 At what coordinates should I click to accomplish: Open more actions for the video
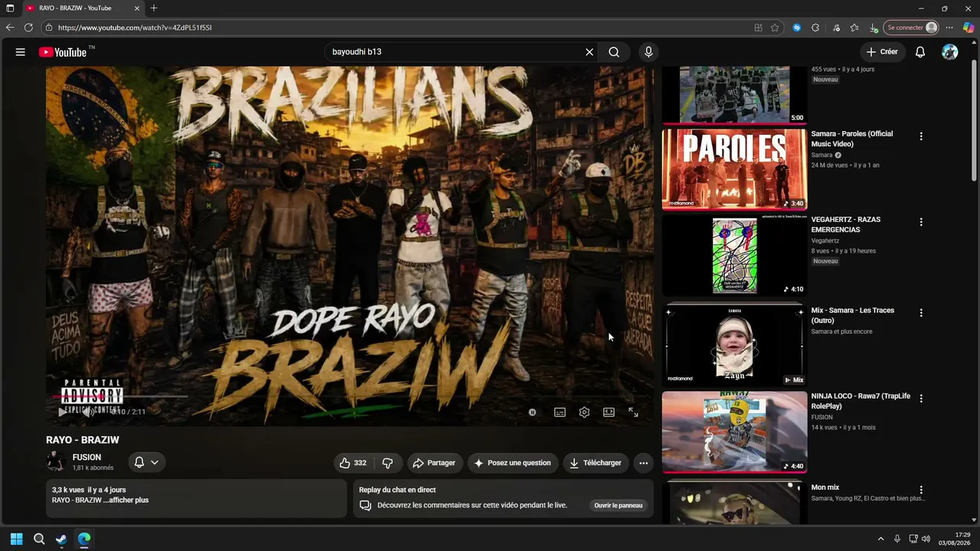(643, 463)
